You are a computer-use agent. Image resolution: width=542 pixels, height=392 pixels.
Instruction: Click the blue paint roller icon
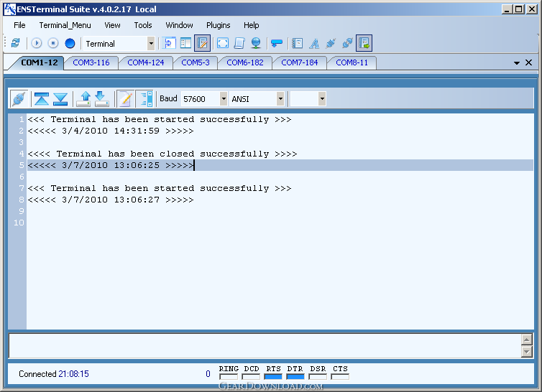[x=277, y=43]
